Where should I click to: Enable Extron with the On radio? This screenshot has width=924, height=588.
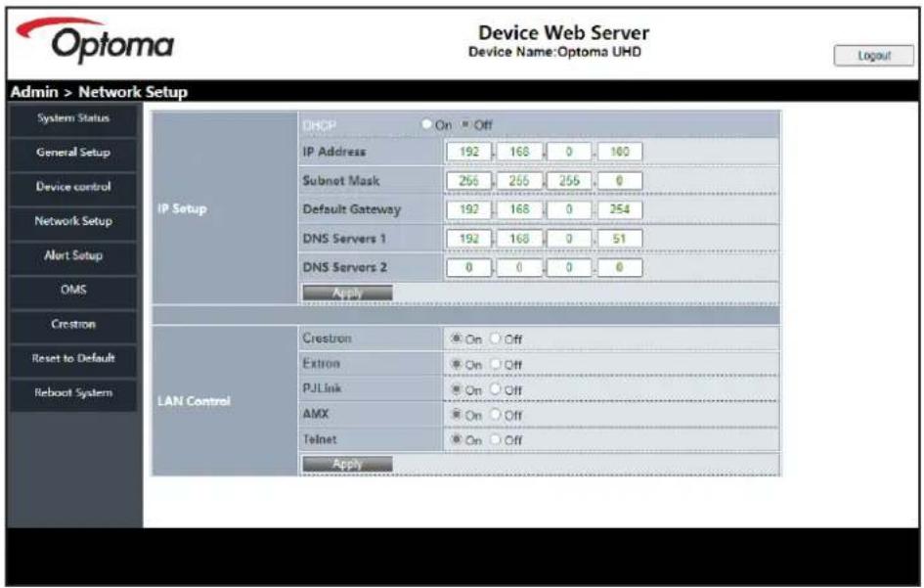pos(456,364)
